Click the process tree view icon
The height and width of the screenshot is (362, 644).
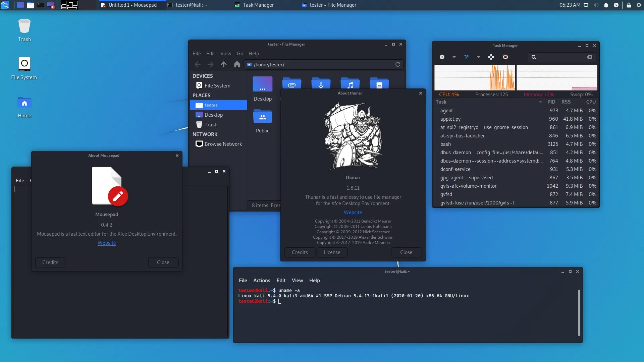[x=467, y=57]
